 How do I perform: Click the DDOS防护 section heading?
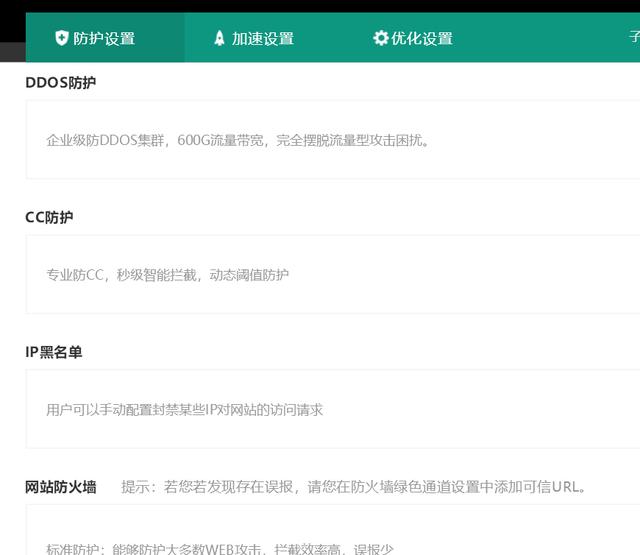pos(61,83)
